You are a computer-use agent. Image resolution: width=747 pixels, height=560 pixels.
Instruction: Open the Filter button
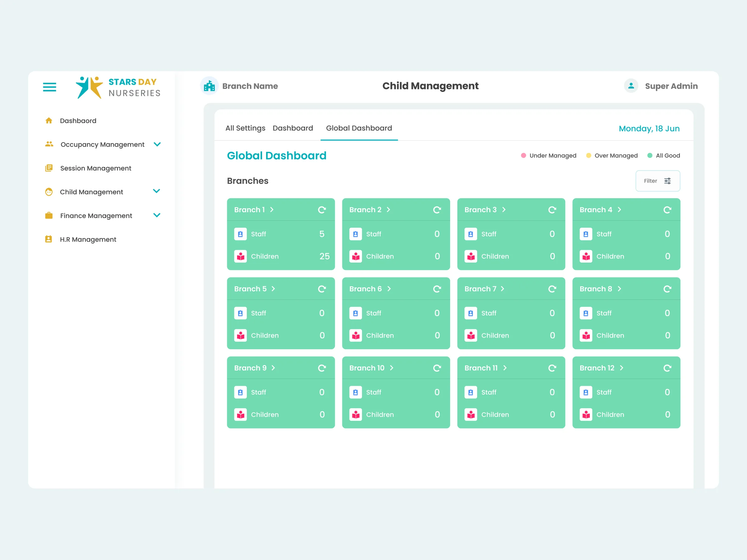click(657, 181)
